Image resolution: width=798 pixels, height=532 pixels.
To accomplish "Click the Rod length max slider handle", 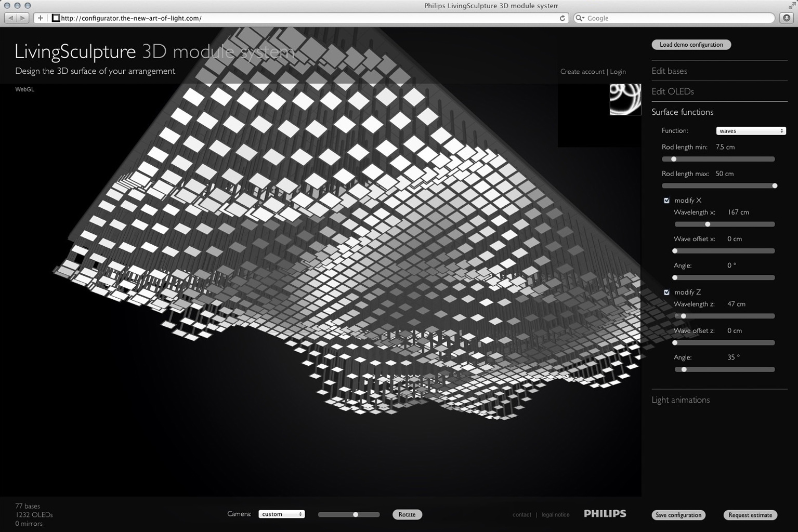I will click(775, 185).
